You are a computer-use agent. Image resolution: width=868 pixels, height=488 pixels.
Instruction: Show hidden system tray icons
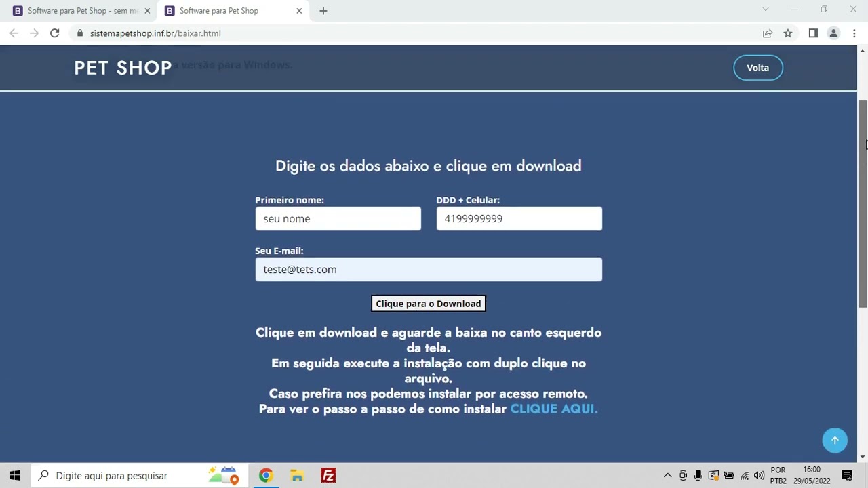coord(667,476)
